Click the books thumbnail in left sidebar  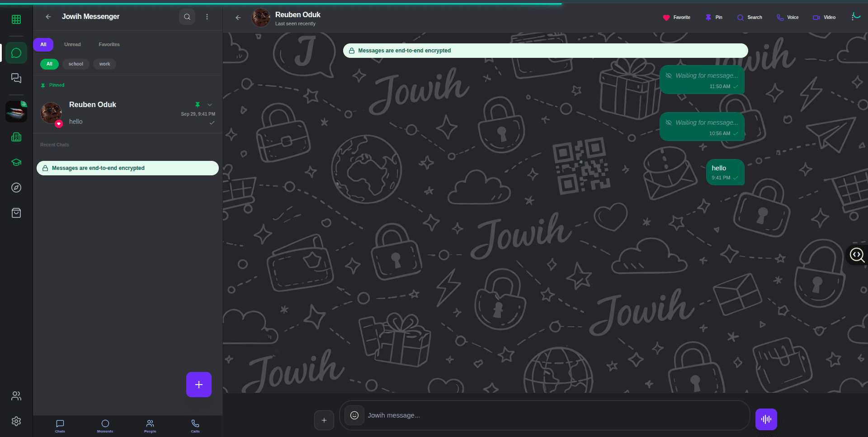(16, 111)
